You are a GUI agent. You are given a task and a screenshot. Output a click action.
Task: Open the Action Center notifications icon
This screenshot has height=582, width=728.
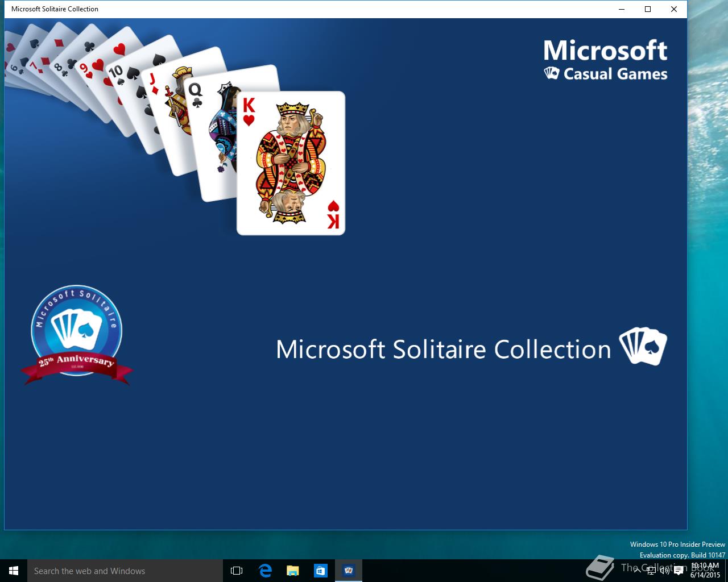[x=678, y=571]
